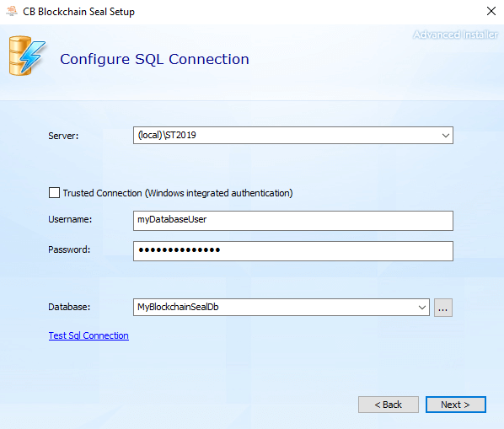The height and width of the screenshot is (429, 504).
Task: Open the database browse ellipsis button
Action: 443,308
